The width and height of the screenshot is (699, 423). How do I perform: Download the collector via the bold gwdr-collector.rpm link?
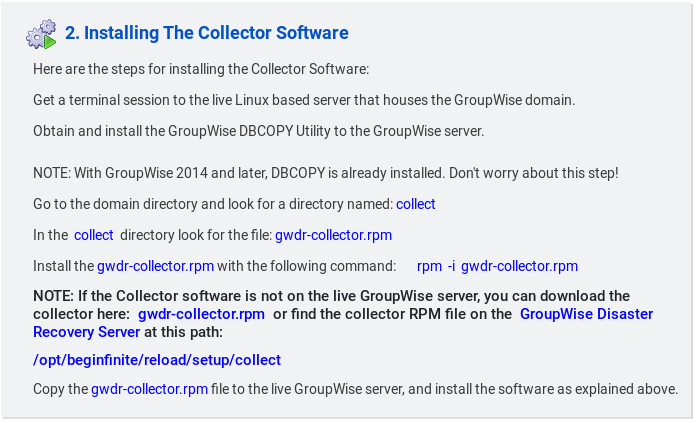pos(201,314)
